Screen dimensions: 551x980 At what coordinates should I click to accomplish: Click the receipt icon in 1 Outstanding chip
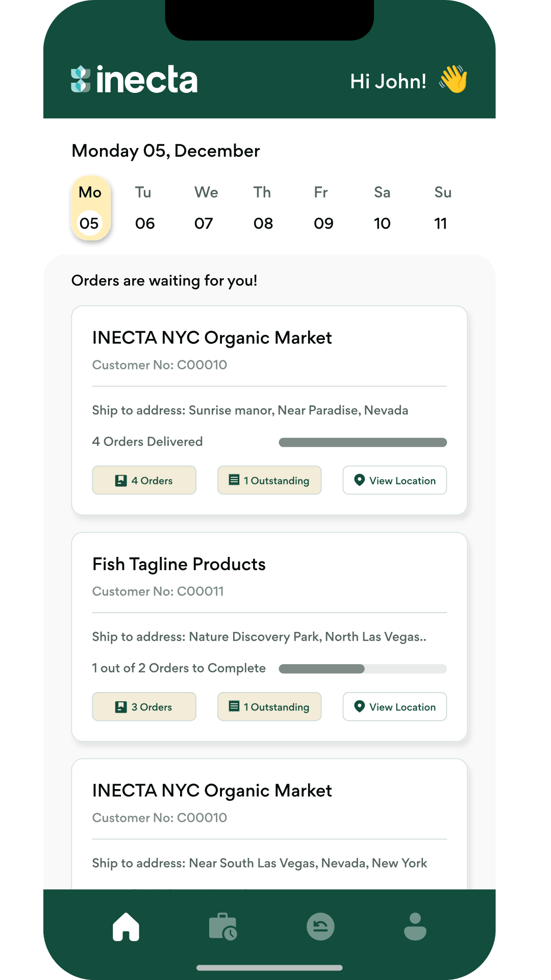[x=234, y=480]
